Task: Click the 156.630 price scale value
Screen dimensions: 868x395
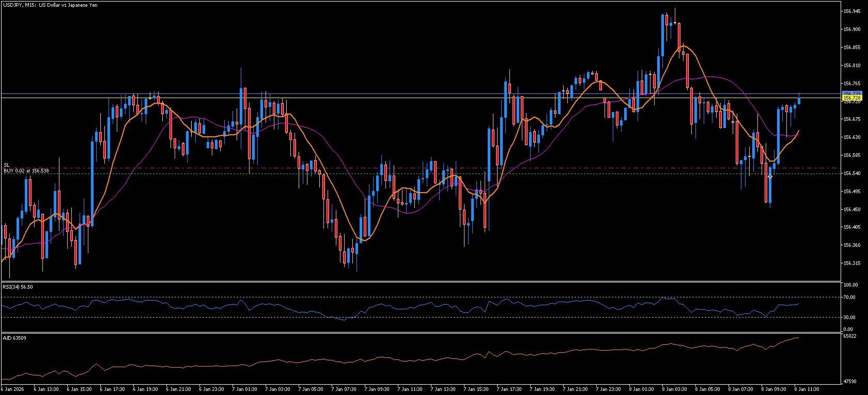Action: click(851, 137)
